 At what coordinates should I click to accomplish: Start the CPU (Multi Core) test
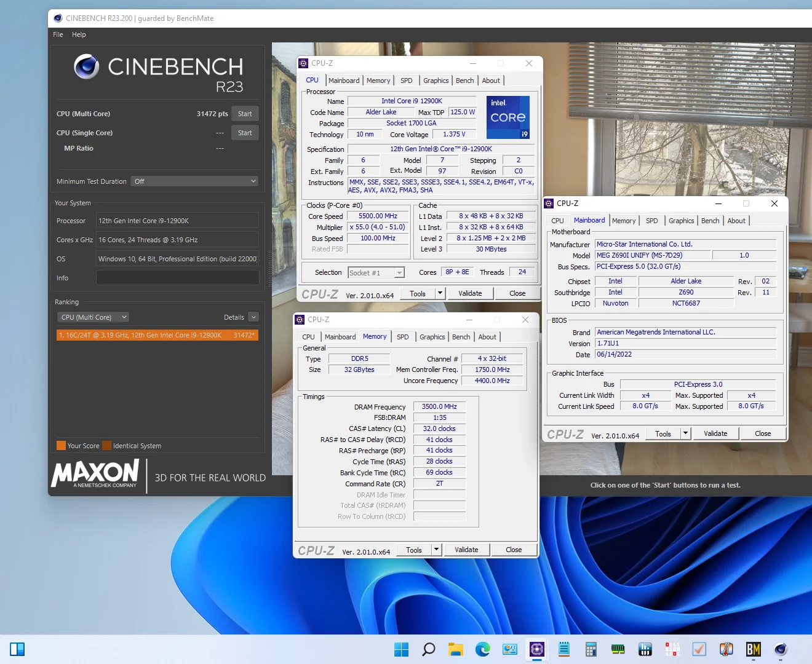(245, 114)
